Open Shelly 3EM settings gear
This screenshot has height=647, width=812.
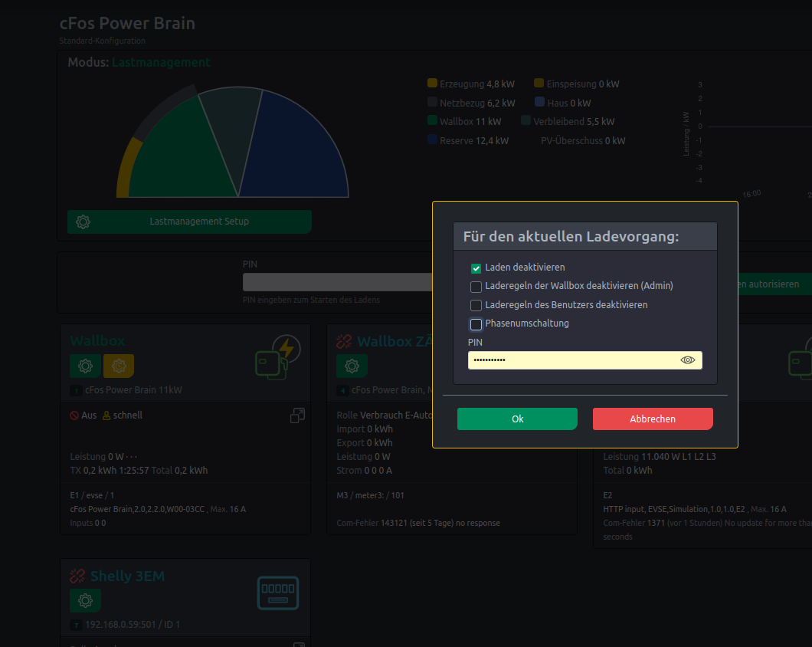(x=86, y=600)
